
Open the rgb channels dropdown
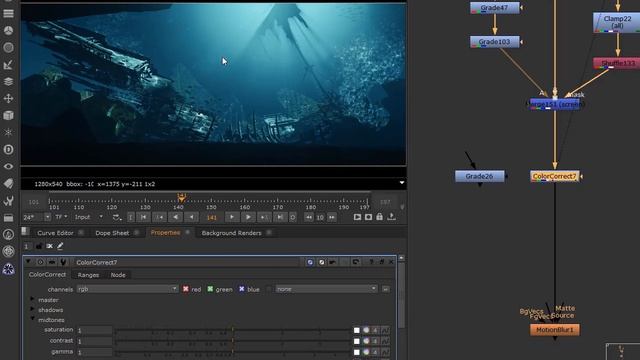127,289
